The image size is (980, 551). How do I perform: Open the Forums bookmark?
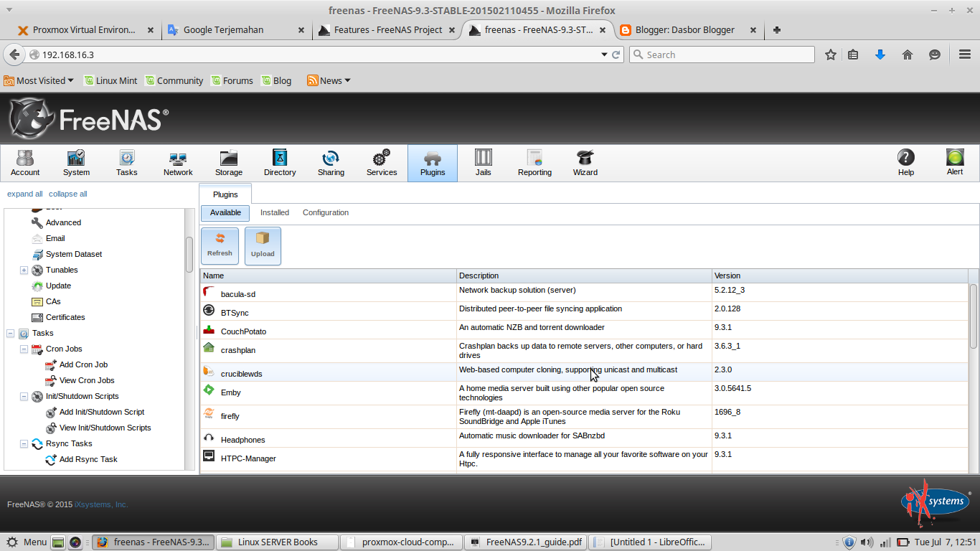tap(232, 80)
